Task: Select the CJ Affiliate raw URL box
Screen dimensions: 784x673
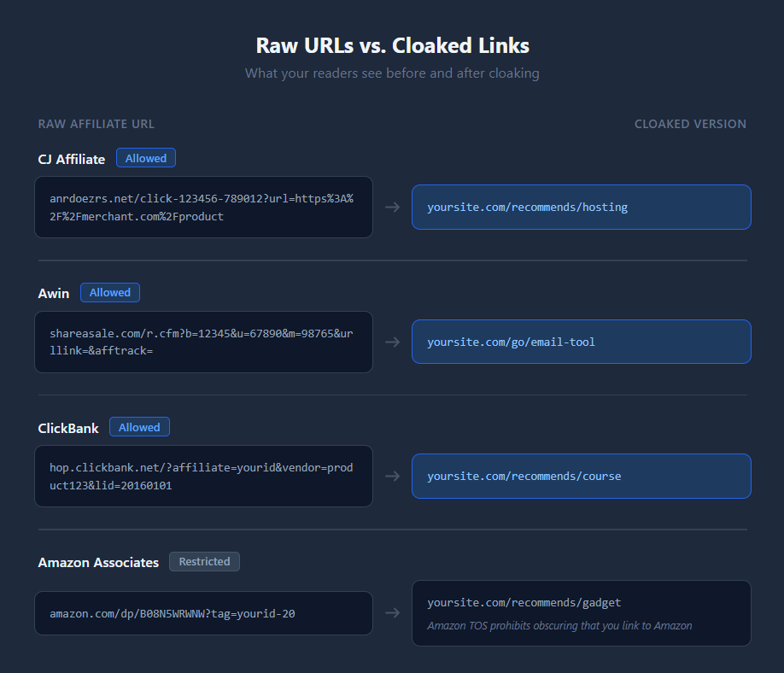Action: pyautogui.click(x=203, y=207)
